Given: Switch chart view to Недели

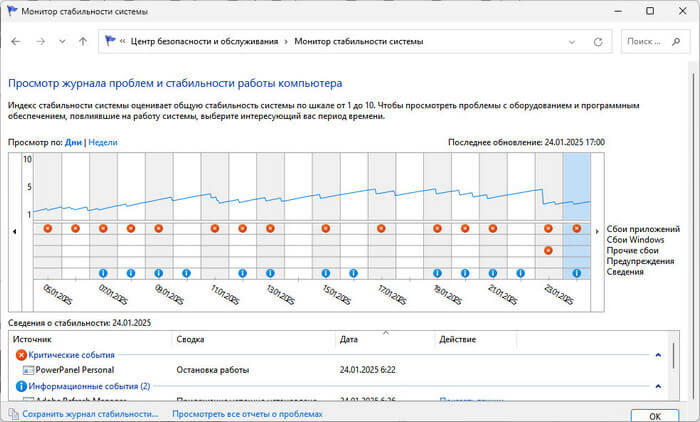Looking at the screenshot, I should point(103,143).
